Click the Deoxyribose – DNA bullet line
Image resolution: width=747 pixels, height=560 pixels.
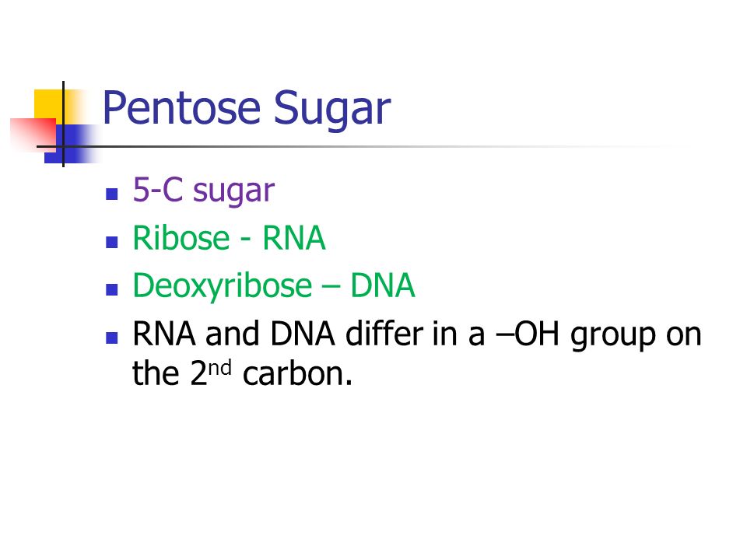273,285
